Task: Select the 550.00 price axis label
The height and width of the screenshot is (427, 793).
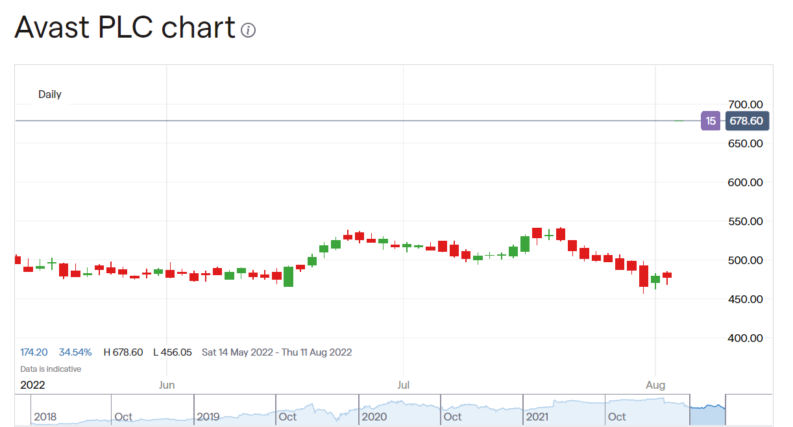Action: [745, 222]
